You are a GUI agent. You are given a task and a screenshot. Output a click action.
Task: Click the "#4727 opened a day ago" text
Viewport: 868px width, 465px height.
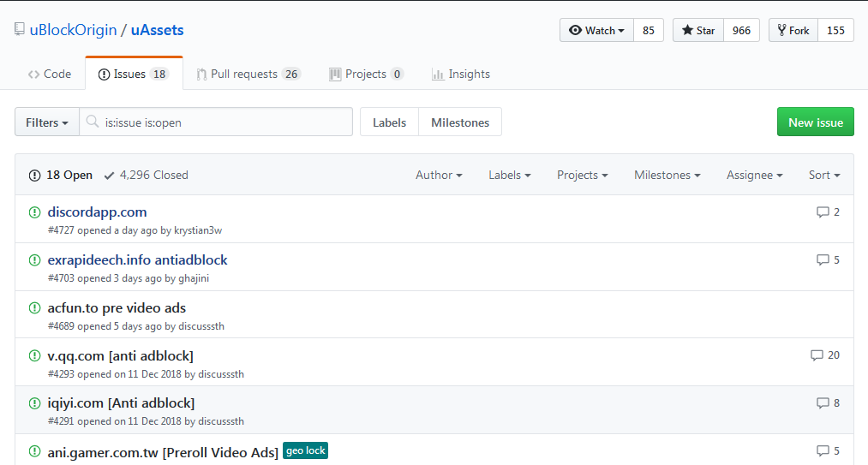tap(103, 230)
